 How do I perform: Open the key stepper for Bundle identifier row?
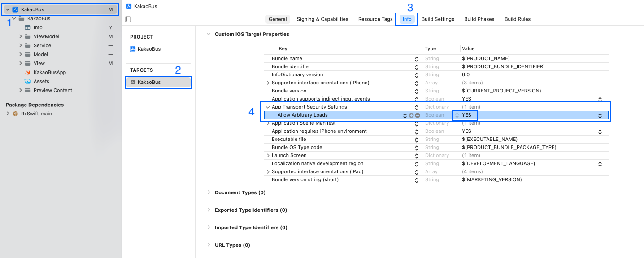[417, 67]
